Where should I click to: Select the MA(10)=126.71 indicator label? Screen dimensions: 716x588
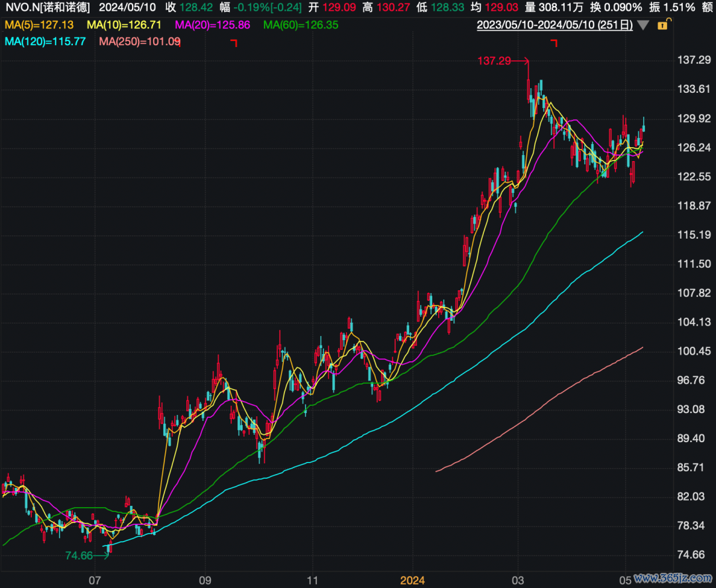coord(125,25)
